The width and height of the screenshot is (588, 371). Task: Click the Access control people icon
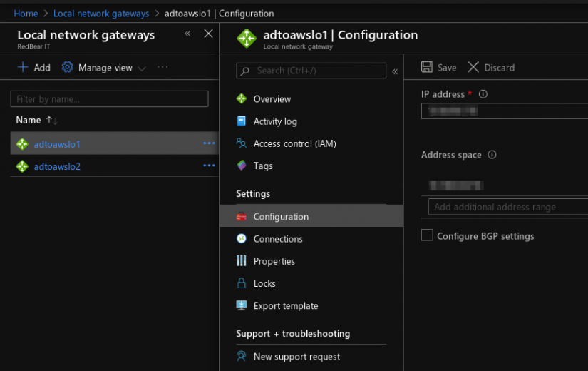[242, 143]
